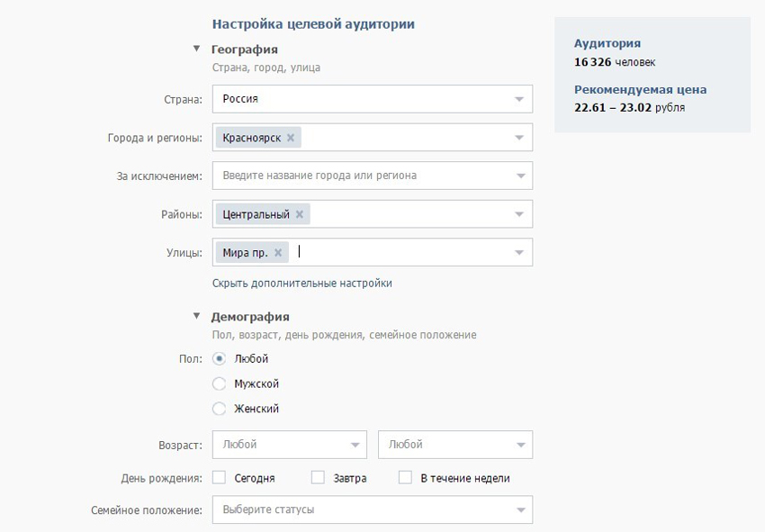Open the Города и регионы dropdown arrow
The image size is (765, 532).
tap(519, 138)
